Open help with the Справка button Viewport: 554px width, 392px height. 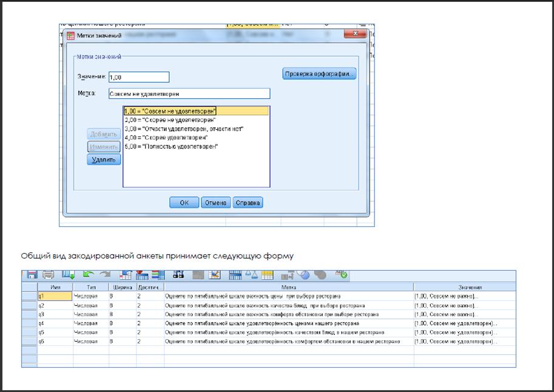[248, 203]
